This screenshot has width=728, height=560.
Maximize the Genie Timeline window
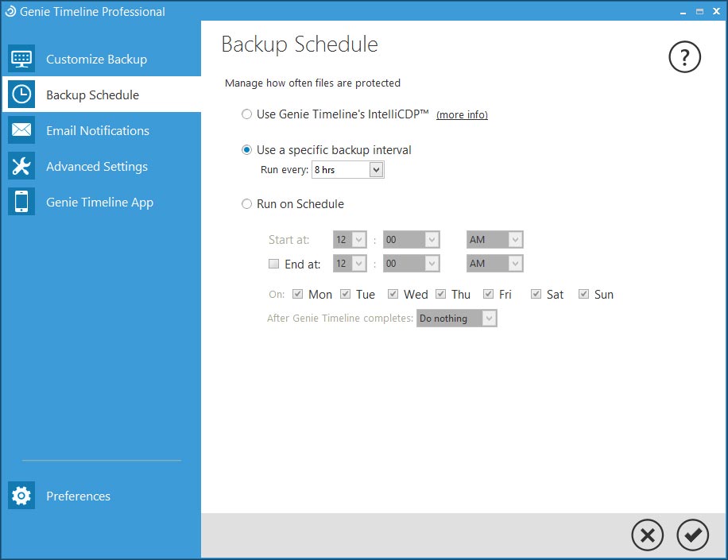(x=699, y=12)
